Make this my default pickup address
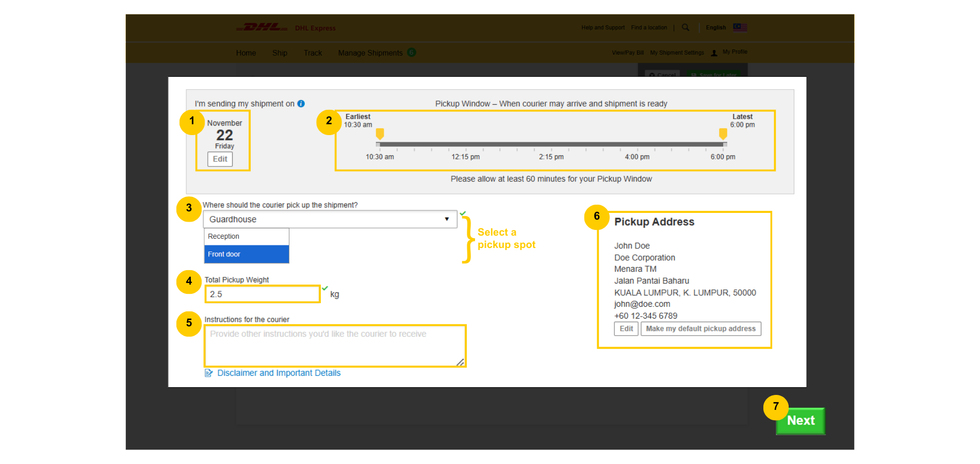Viewport: 980px width, 464px height. coord(701,328)
